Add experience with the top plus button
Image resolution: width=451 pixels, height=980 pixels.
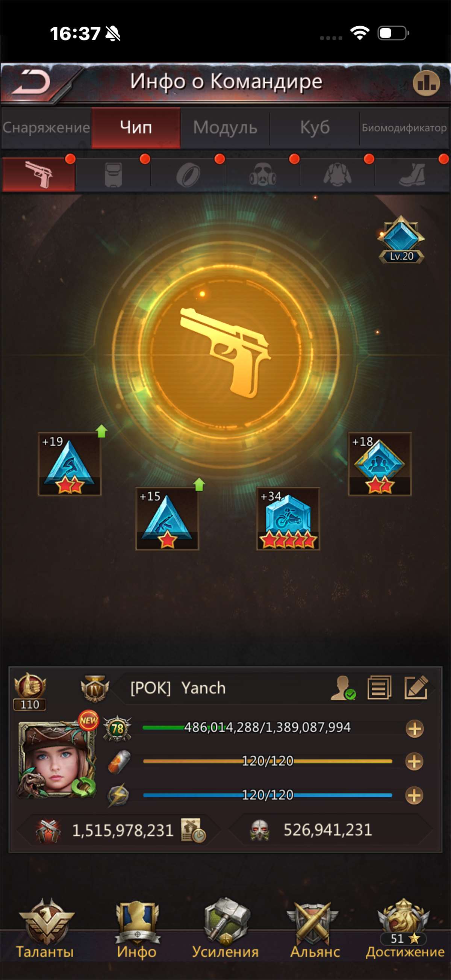tap(415, 729)
